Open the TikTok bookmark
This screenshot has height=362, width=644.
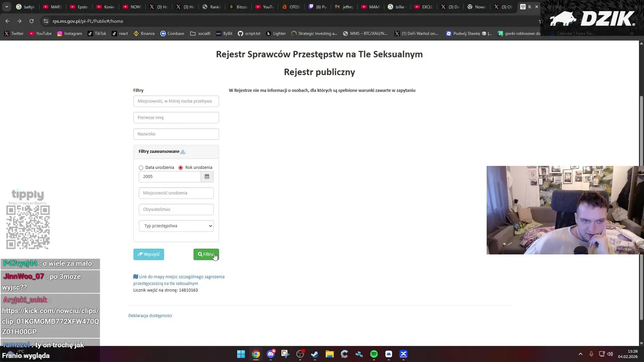coord(97,34)
